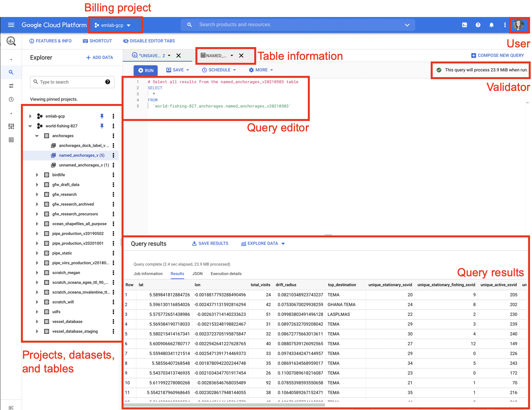Open actions menu for vessel_database dataset

point(113,321)
